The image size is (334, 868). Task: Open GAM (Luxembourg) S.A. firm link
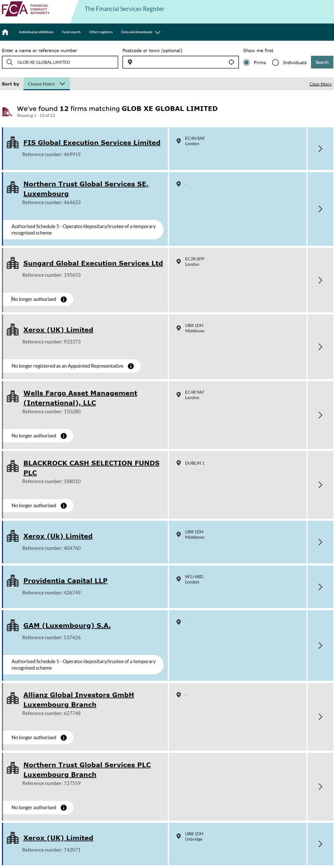pyautogui.click(x=67, y=626)
